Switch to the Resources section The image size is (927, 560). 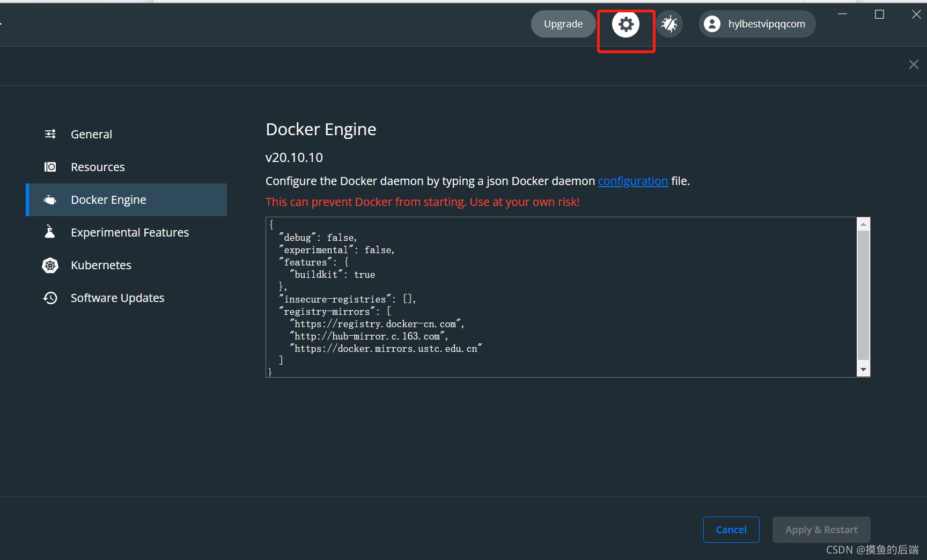tap(127, 167)
